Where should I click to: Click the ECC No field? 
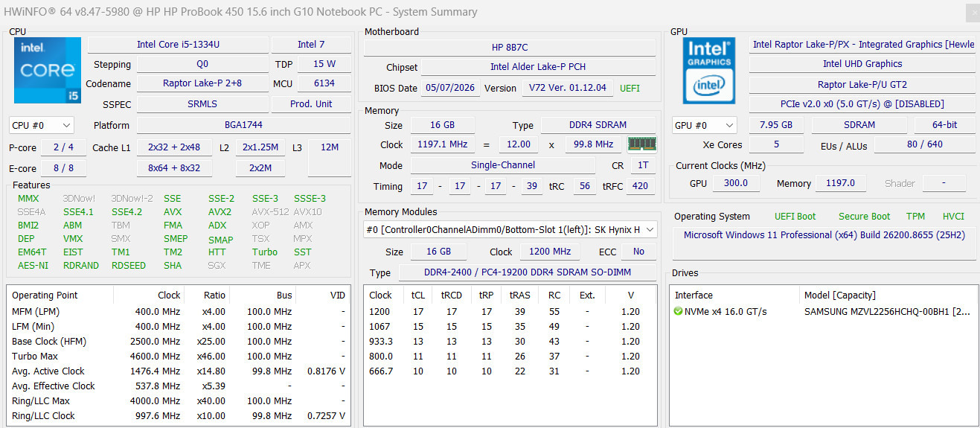pos(638,252)
